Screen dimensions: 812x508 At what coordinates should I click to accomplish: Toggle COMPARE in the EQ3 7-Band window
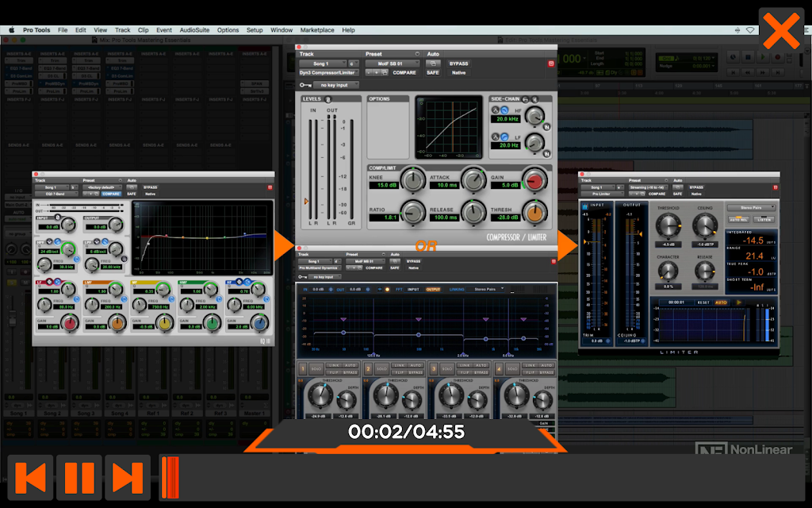pos(111,194)
